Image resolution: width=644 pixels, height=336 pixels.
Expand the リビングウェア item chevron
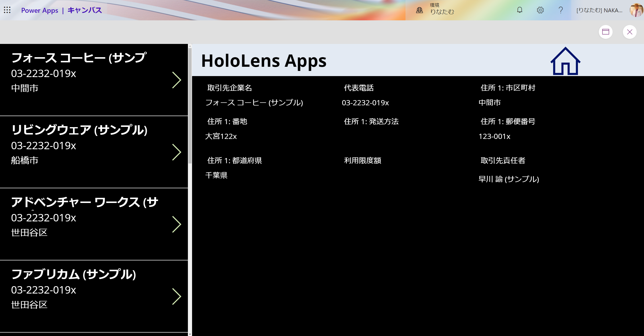tap(177, 152)
